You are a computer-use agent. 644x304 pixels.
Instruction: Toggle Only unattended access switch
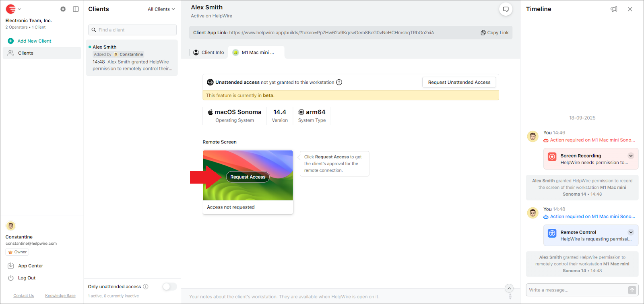click(169, 287)
